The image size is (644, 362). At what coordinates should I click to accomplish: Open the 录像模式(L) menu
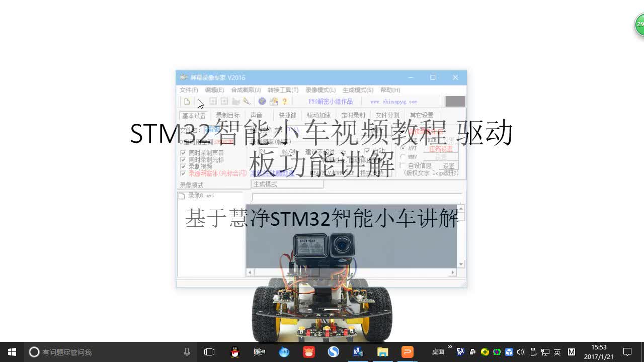[x=320, y=90]
